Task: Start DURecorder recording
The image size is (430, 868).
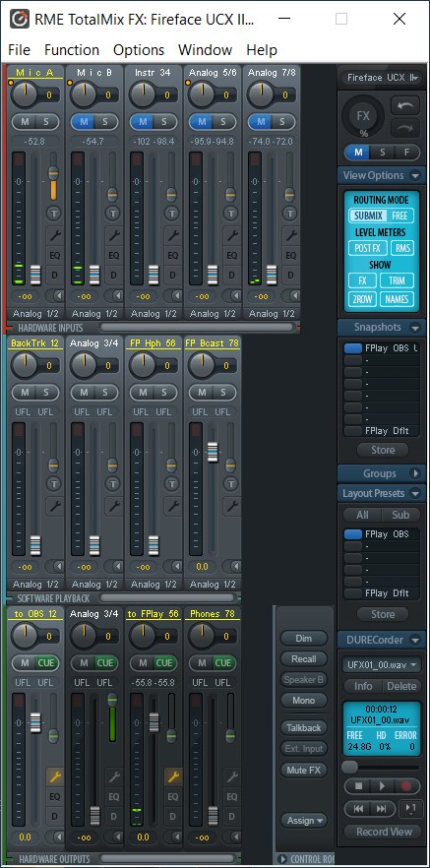Action: click(405, 786)
